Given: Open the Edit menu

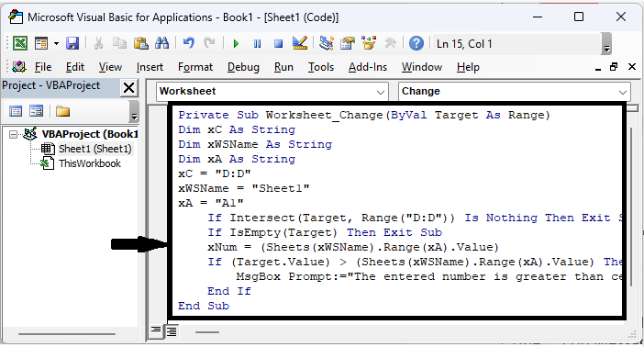Looking at the screenshot, I should pos(75,67).
